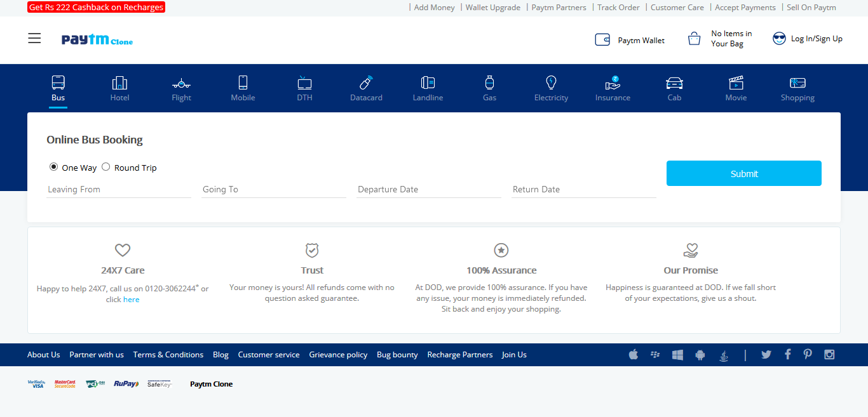Viewport: 868px width, 417px height.
Task: Open Paytm Partners in top bar
Action: 559,8
